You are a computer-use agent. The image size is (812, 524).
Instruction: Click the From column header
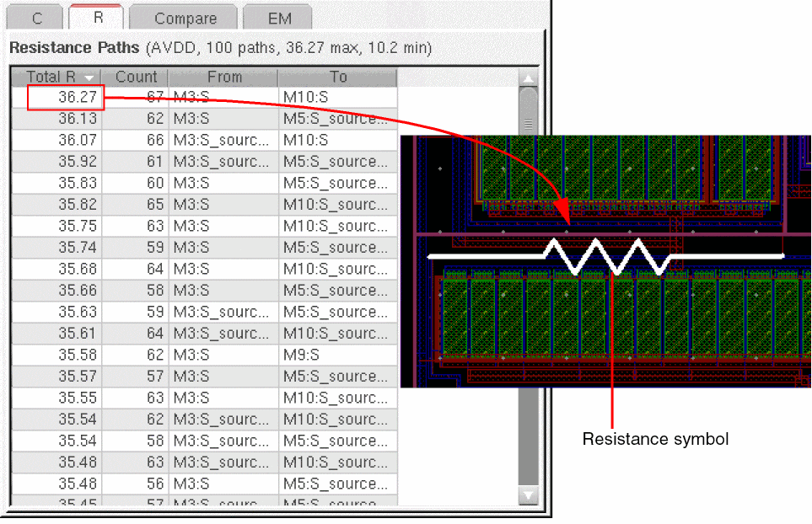[223, 77]
